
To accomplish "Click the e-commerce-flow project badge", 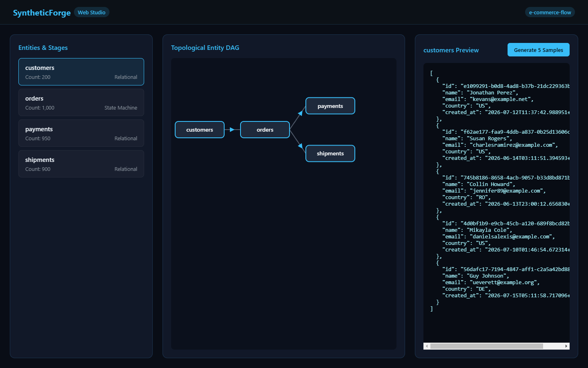I will point(550,12).
